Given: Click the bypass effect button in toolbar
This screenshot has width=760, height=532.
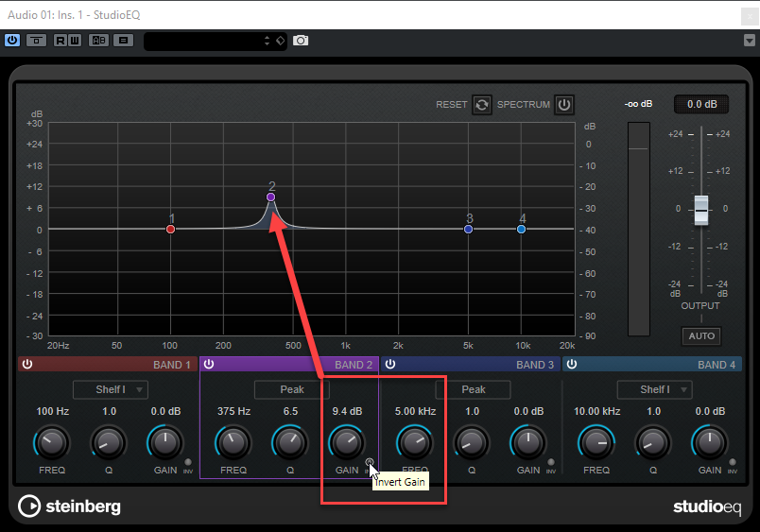Looking at the screenshot, I should coord(36,41).
